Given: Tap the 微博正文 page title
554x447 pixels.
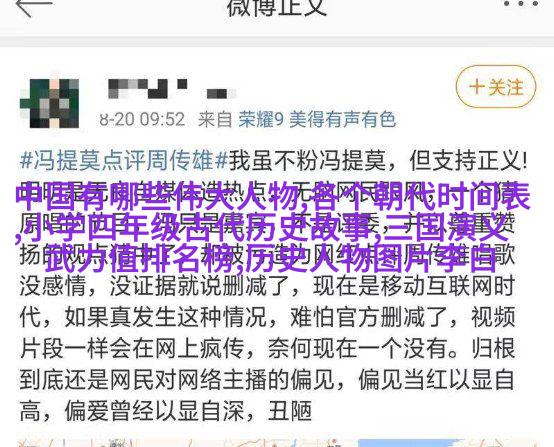Looking at the screenshot, I should 277,7.
